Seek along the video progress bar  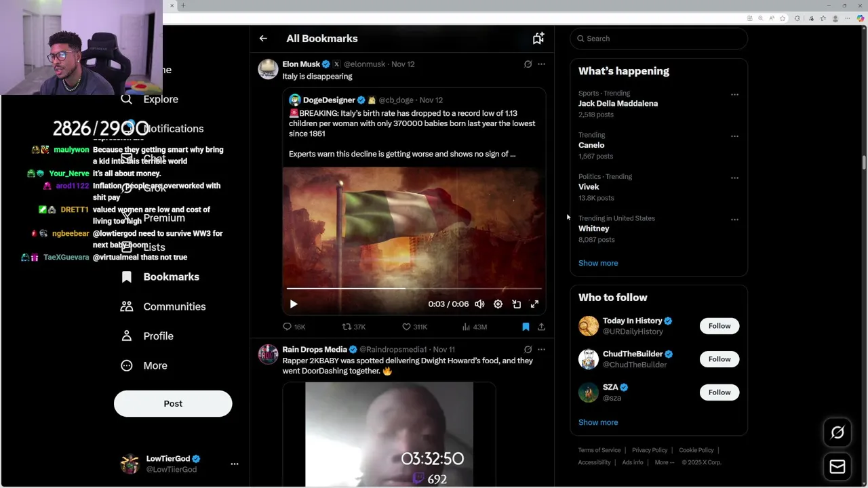(414, 289)
